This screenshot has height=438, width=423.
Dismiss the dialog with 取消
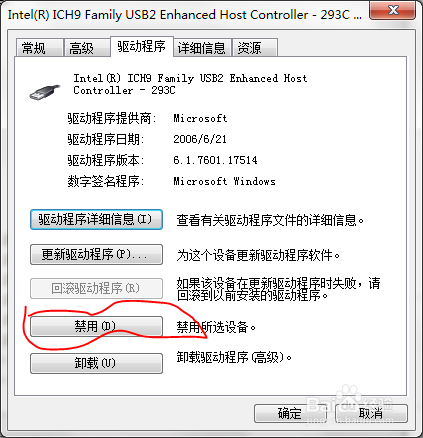click(x=371, y=414)
